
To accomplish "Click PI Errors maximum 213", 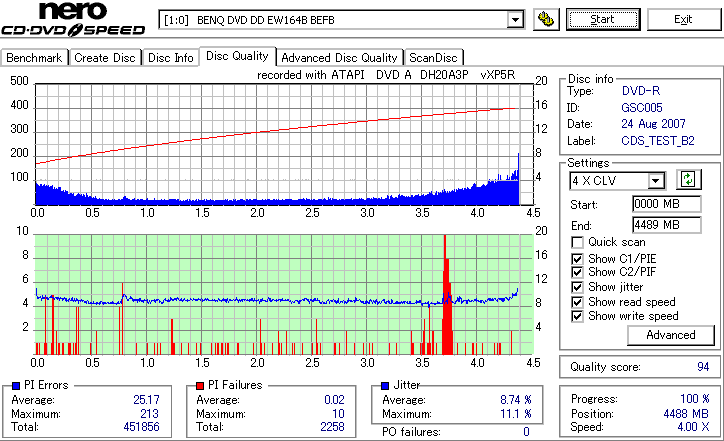I will (150, 413).
